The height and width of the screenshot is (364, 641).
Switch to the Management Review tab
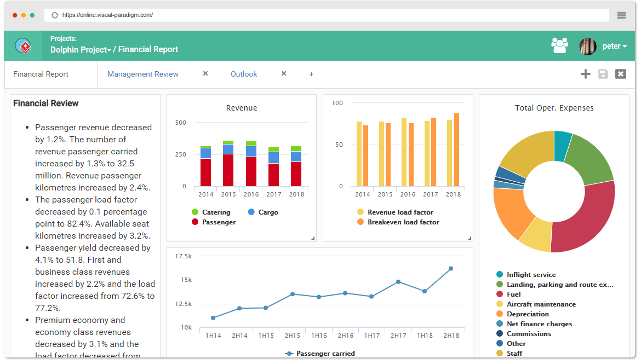143,74
